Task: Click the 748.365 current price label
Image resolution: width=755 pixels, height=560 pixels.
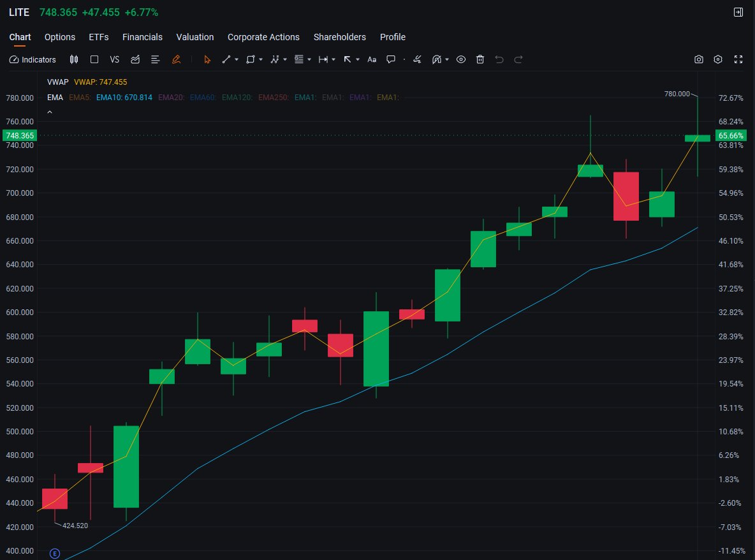Action: 20,136
